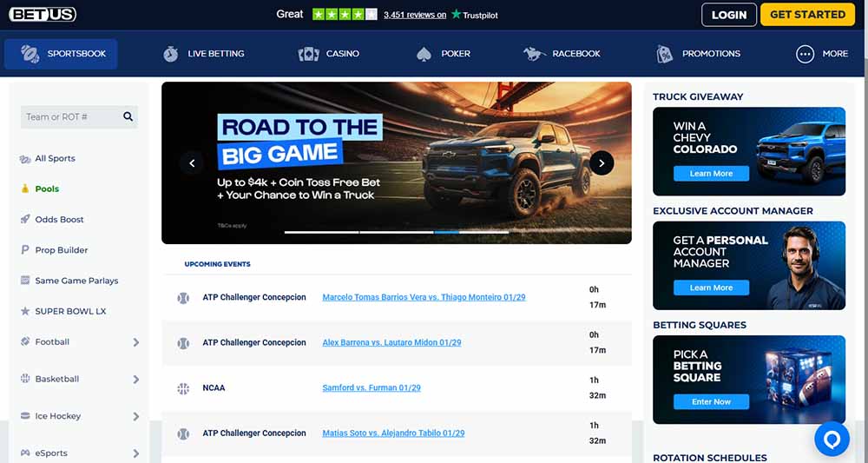This screenshot has width=868, height=463.
Task: Click the Racebook horse icon
Action: 534,54
